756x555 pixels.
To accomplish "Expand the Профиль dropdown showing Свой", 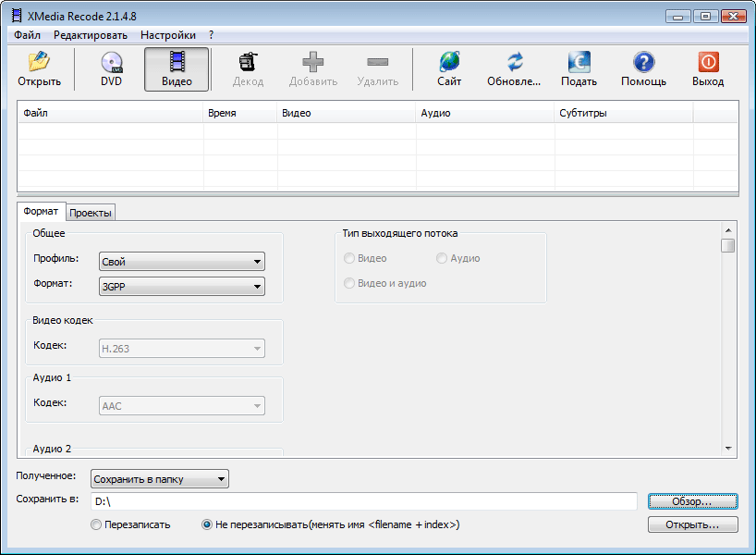I will [182, 262].
